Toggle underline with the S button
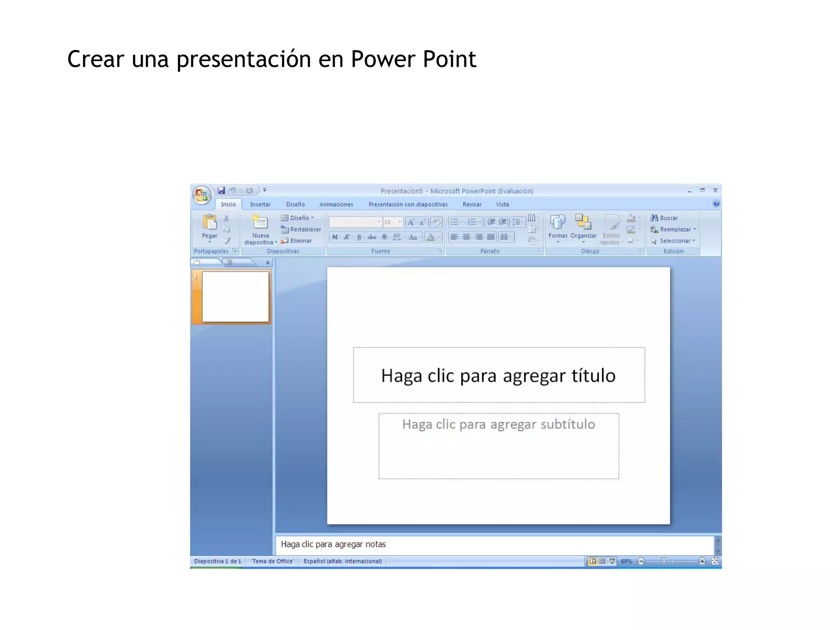The width and height of the screenshot is (840, 630). (x=359, y=237)
